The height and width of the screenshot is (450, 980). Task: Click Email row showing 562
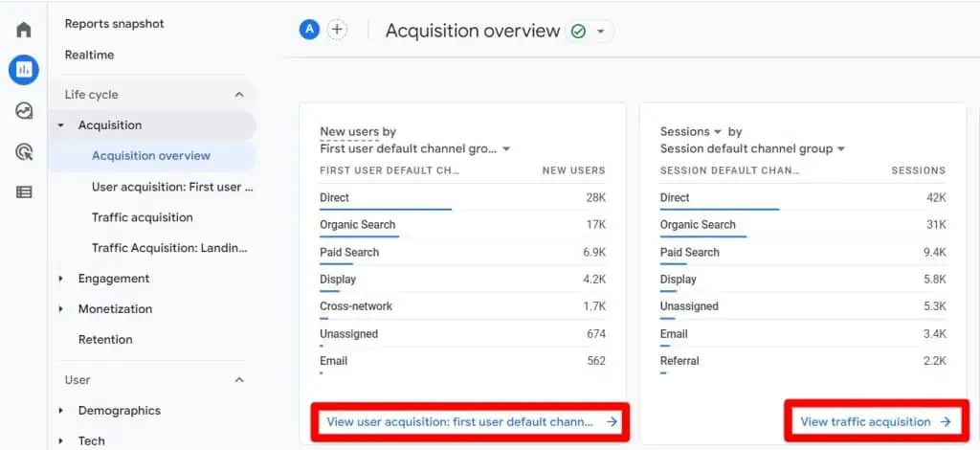pyautogui.click(x=462, y=361)
